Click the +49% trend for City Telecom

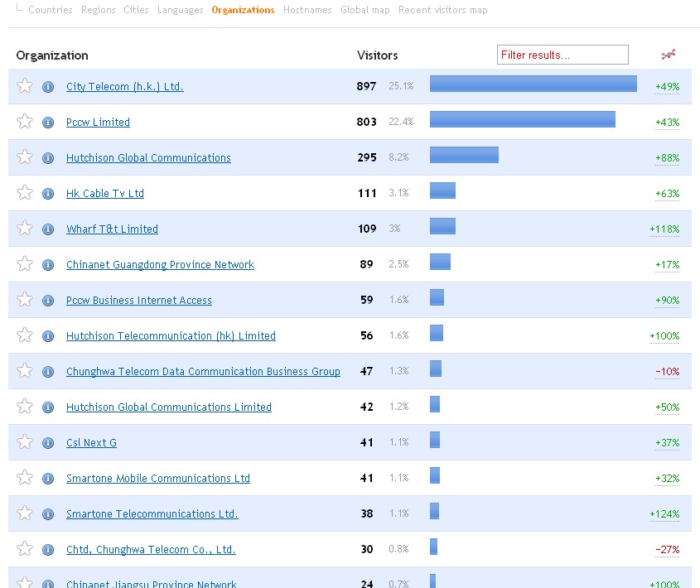(x=667, y=87)
